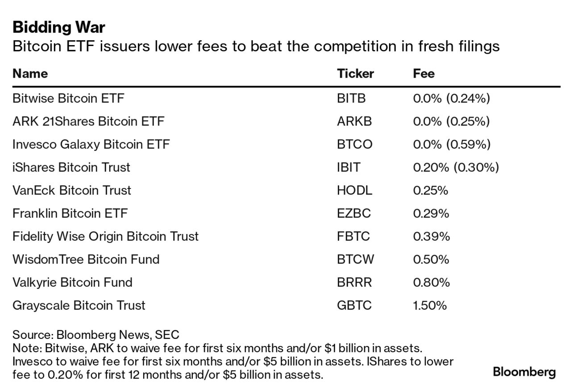This screenshot has width=573, height=392.
Task: Select the Bitwise Bitcoin ETF row name
Action: click(x=68, y=98)
